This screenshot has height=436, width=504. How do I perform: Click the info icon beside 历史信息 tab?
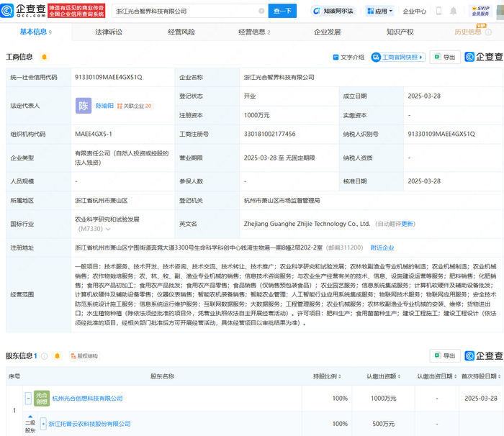click(488, 32)
